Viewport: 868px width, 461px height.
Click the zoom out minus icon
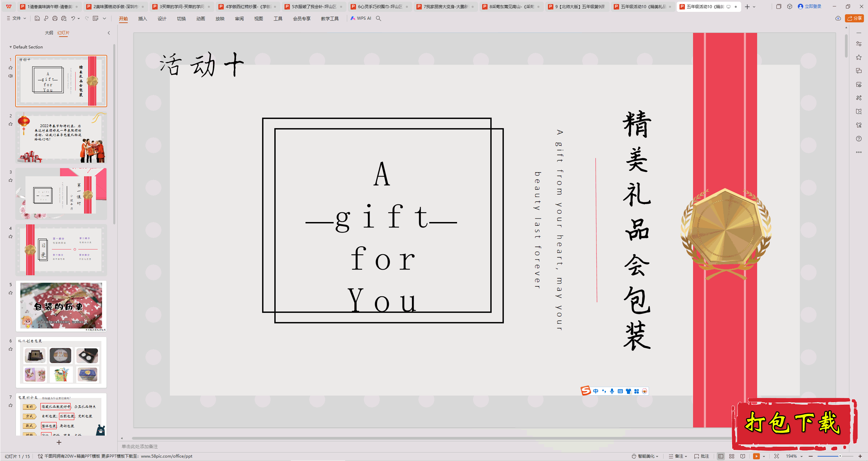pyautogui.click(x=811, y=456)
